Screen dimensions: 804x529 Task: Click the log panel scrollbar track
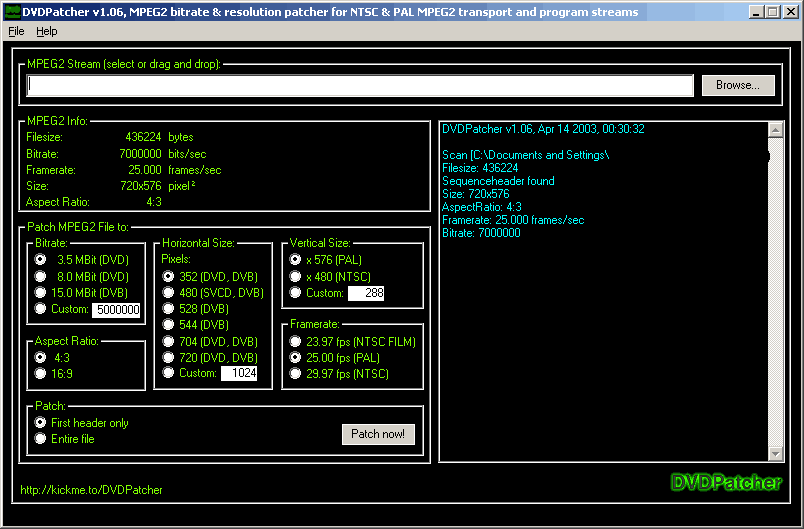pyautogui.click(x=775, y=292)
